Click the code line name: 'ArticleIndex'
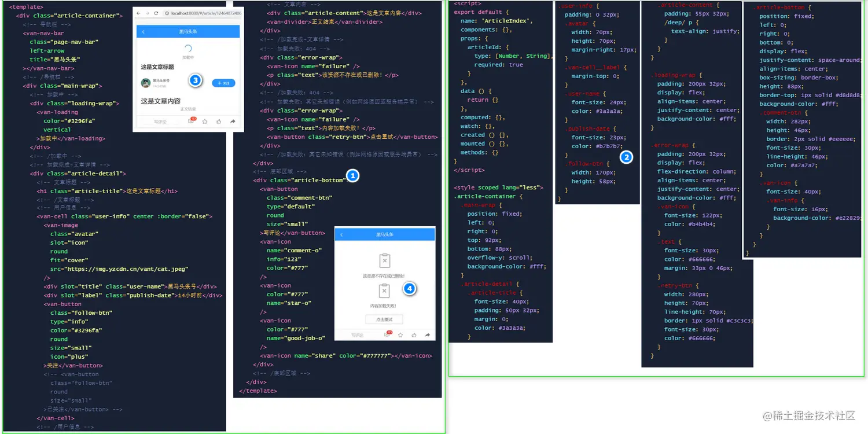Screen dimensions: 868x434 click(x=496, y=21)
